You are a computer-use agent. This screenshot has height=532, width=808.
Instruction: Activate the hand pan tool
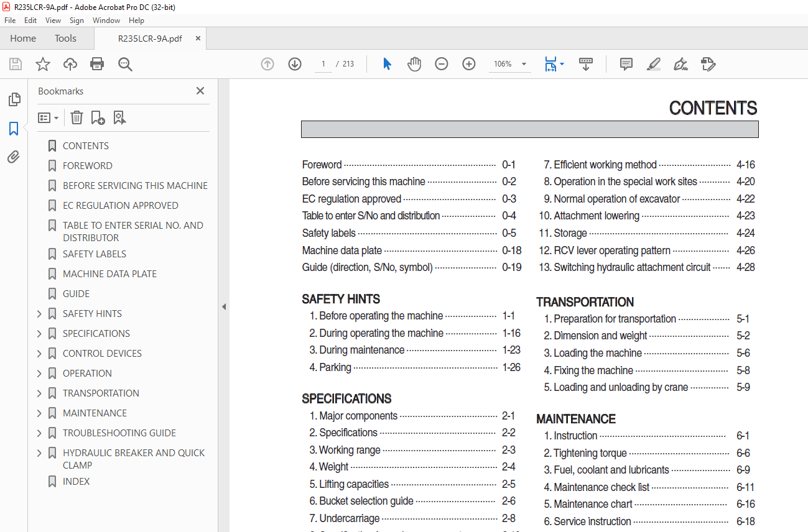(414, 64)
